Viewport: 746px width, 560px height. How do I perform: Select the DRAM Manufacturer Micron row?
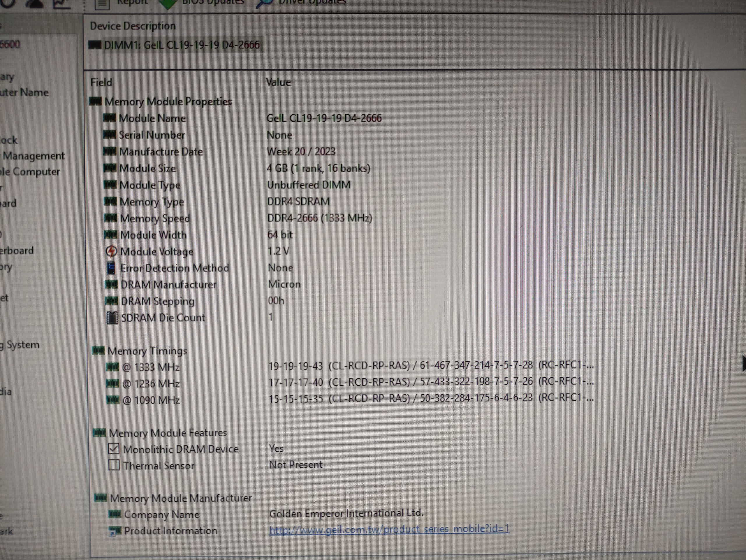click(x=168, y=285)
